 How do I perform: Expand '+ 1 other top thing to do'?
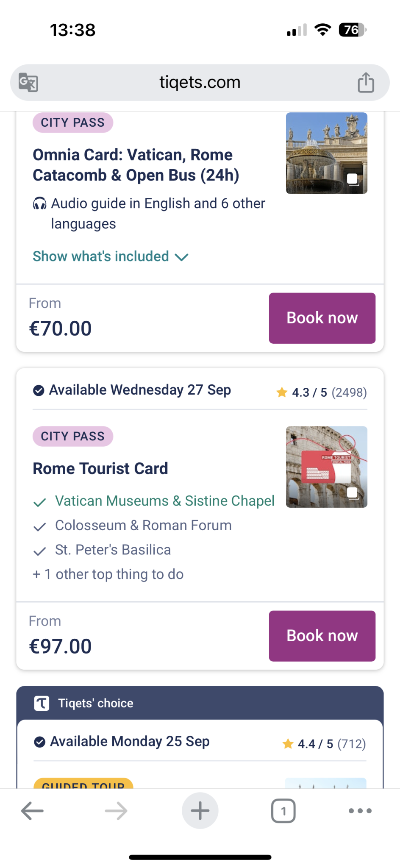pos(108,574)
